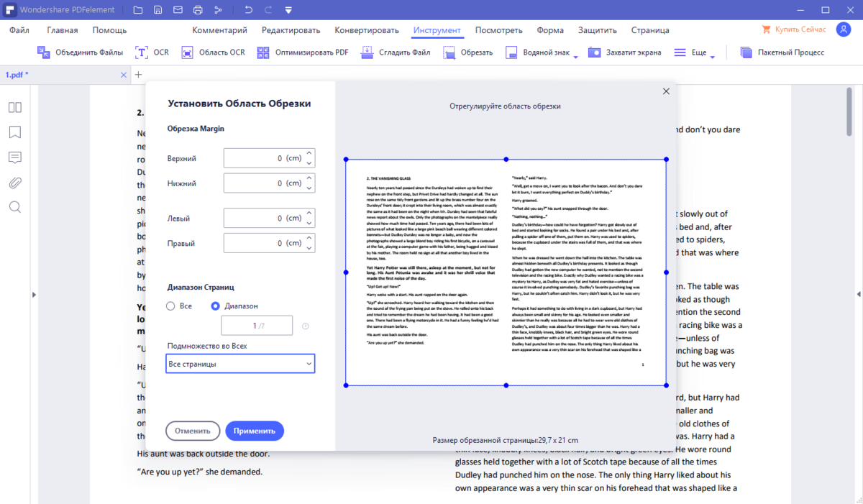Start the Пакетный Процесс batch tool
Viewport: 863px width, 504px height.
pyautogui.click(x=782, y=52)
